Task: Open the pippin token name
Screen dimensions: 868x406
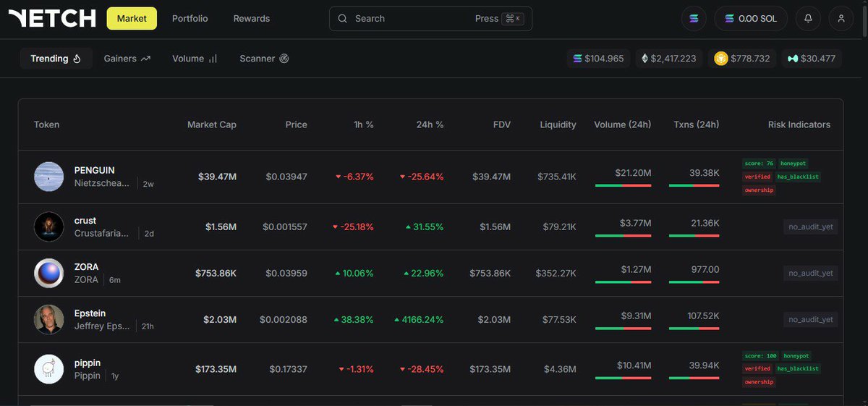Action: coord(88,363)
